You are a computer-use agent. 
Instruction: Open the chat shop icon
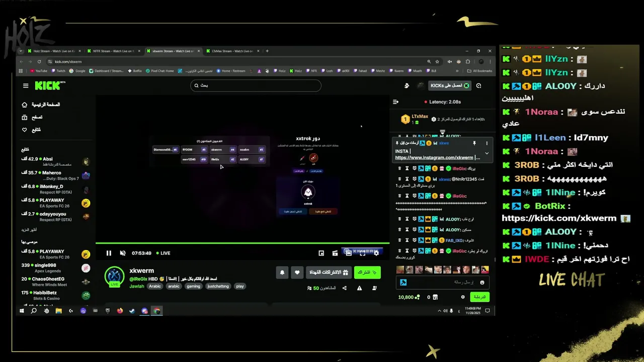435,297
